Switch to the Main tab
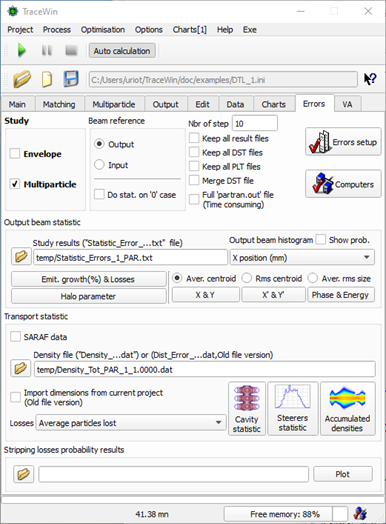This screenshot has width=386, height=524. [17, 104]
